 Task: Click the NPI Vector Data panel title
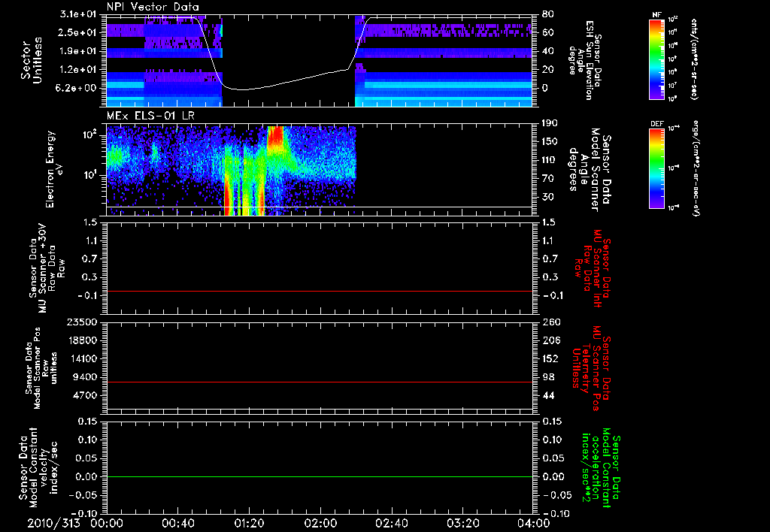[153, 7]
